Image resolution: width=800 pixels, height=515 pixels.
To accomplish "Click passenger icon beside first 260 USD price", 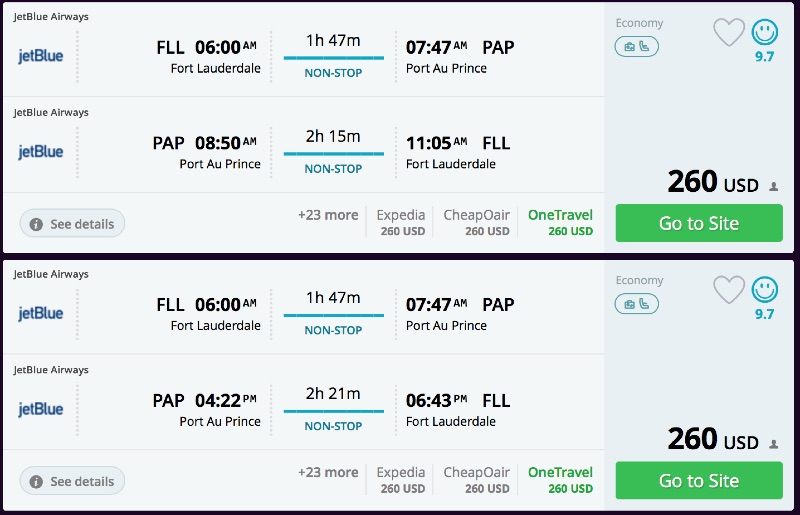I will coord(773,186).
